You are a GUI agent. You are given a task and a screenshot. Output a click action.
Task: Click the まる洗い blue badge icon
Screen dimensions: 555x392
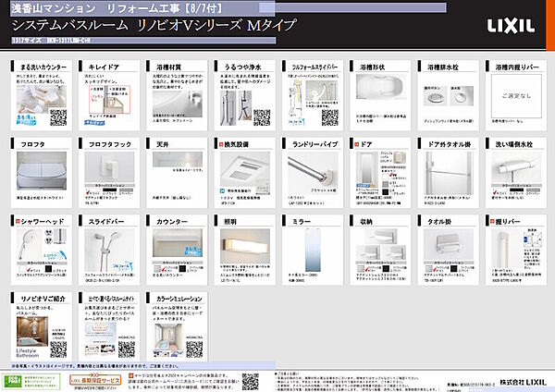26,119
